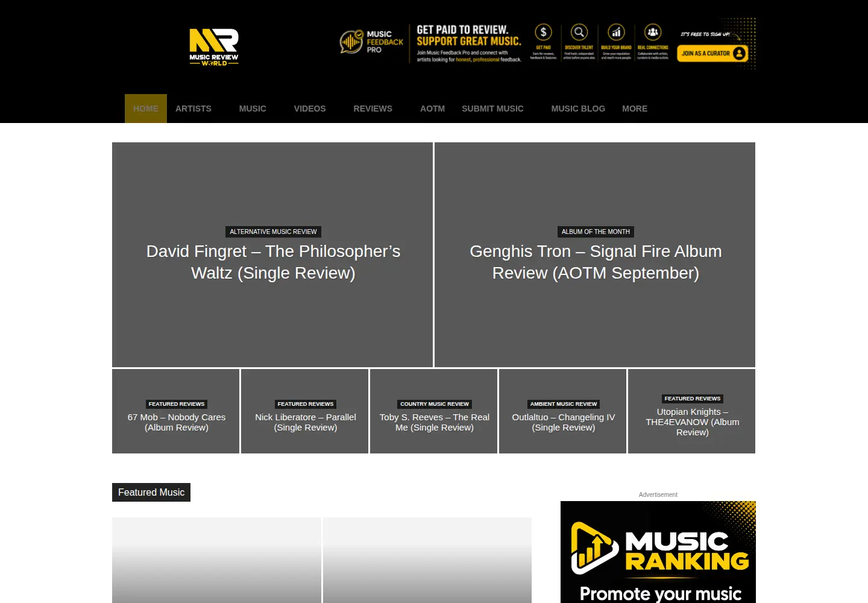Open 67 Mob – Nobody Cares album review
The image size is (868, 603).
tap(177, 422)
